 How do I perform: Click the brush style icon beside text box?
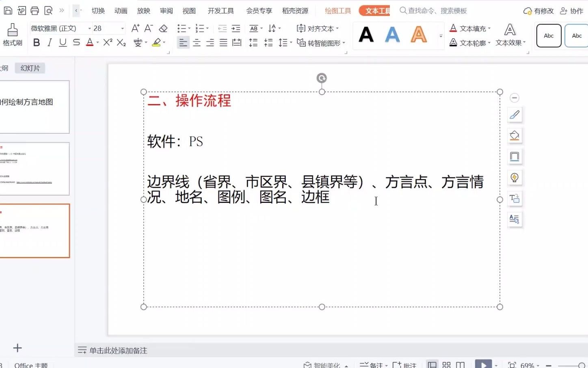click(x=514, y=115)
